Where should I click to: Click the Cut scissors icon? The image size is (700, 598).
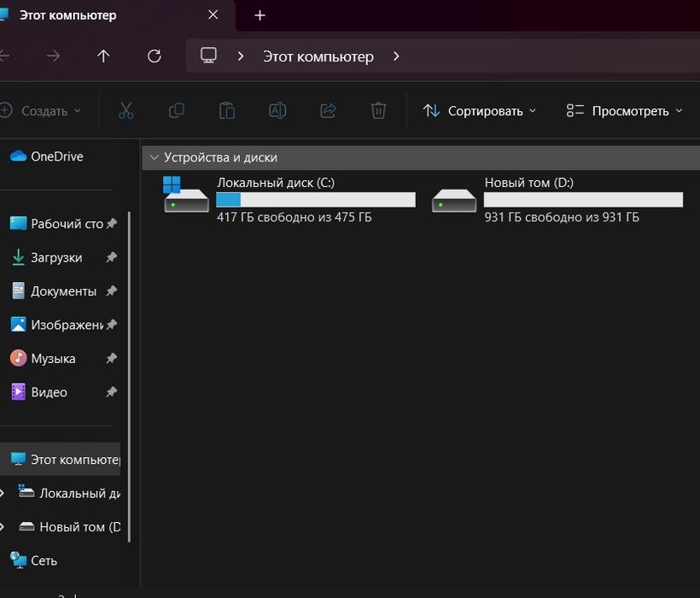125,110
